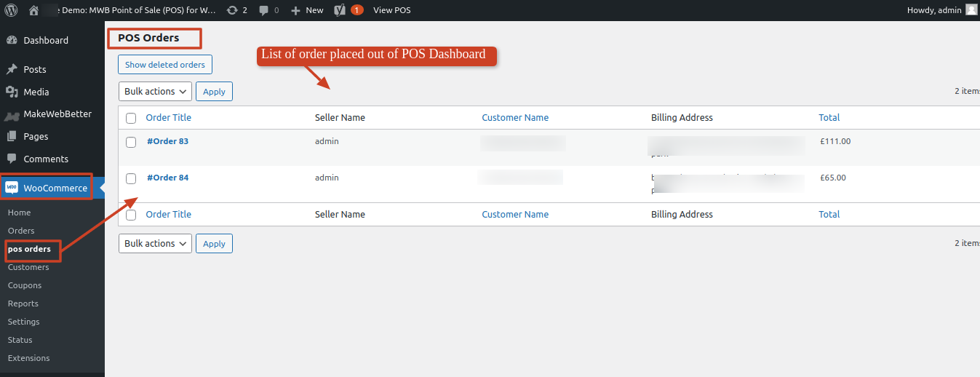Go to Coupons submenu
This screenshot has height=377, width=980.
click(25, 285)
